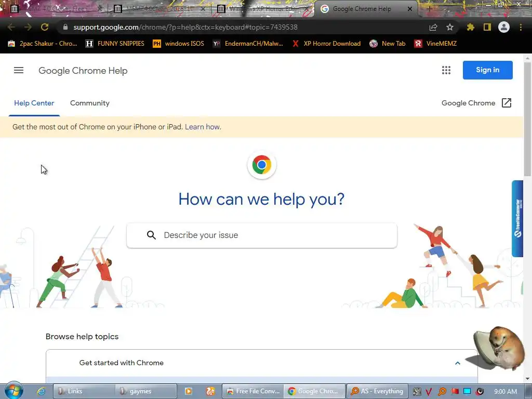Switch to the second MEMZ Clean tab

[158, 9]
